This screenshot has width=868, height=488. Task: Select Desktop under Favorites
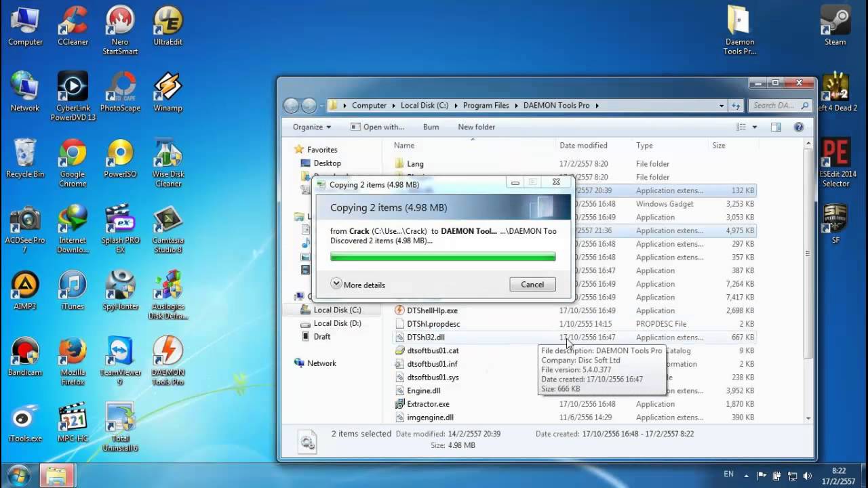pos(327,163)
